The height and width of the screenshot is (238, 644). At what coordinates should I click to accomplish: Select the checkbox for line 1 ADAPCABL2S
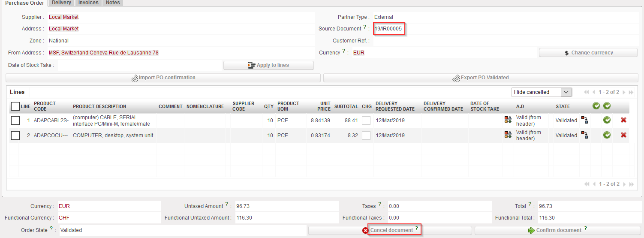pyautogui.click(x=15, y=121)
